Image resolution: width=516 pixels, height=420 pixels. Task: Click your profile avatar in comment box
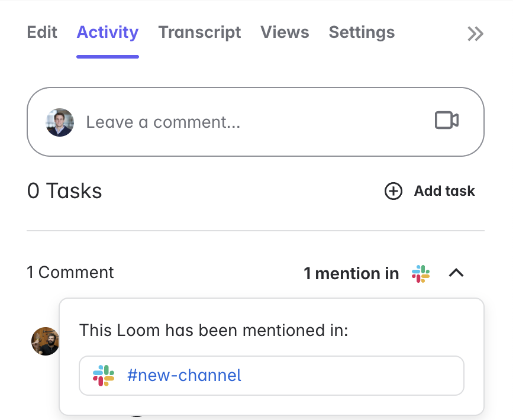60,122
